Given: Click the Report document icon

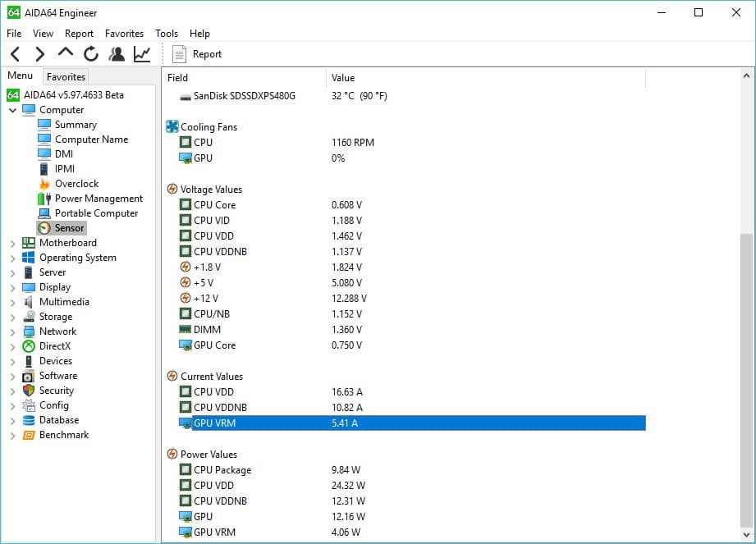Looking at the screenshot, I should (179, 54).
